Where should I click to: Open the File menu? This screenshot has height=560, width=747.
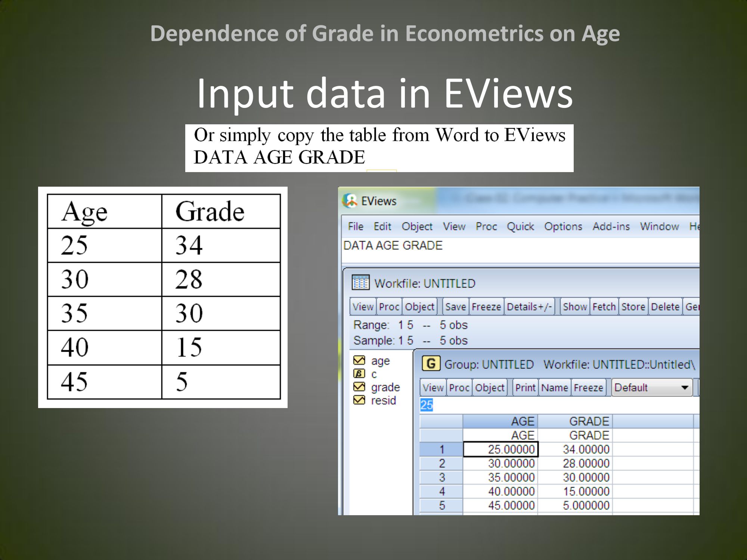[355, 226]
